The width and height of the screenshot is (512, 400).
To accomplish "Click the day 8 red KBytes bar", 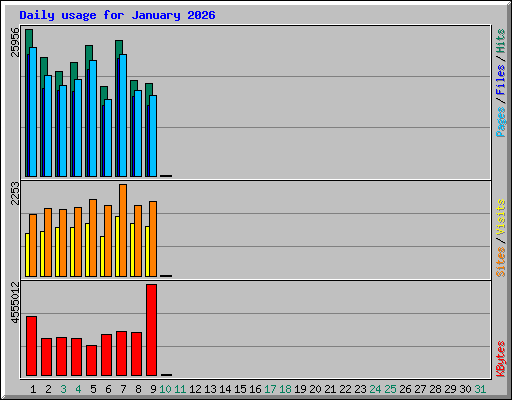I will click(x=136, y=354).
